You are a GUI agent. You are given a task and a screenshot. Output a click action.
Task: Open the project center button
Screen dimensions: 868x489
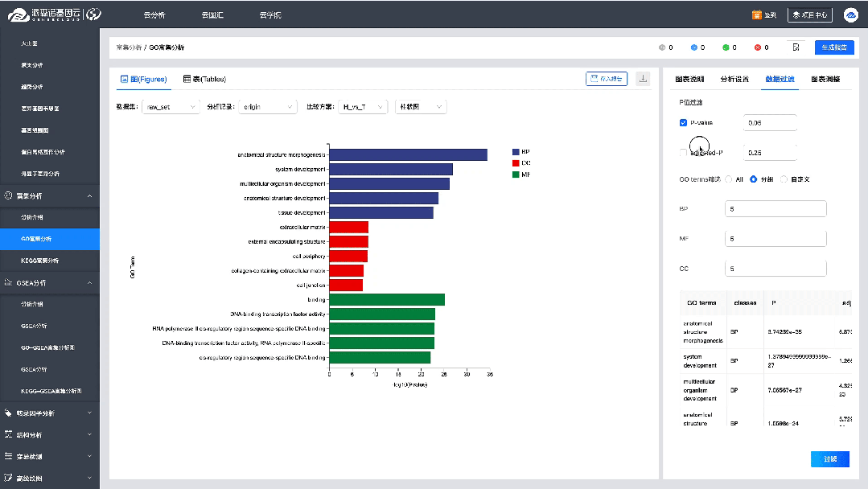click(810, 15)
